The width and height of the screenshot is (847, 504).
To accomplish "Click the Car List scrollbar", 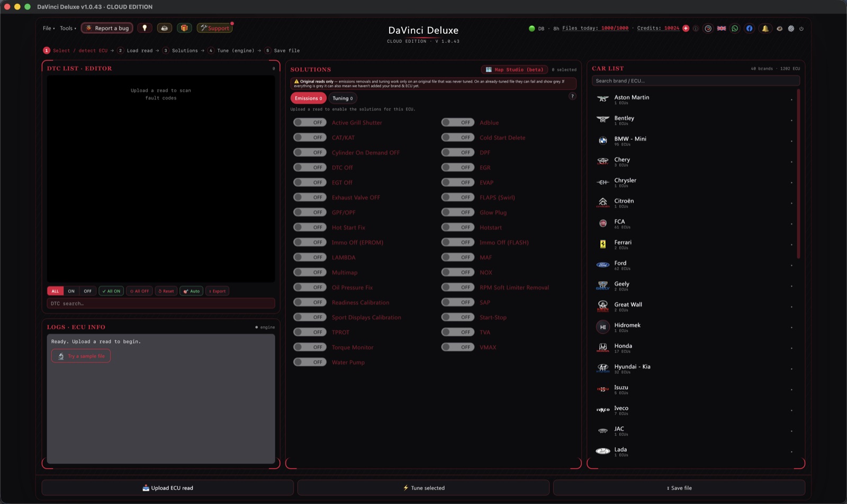I will [x=798, y=175].
